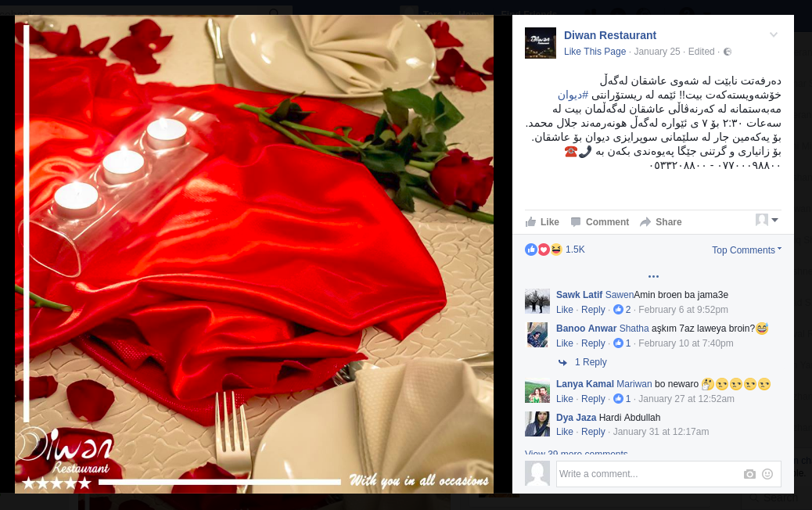
Task: Open the comment-as profile selector dropdown
Action: click(767, 220)
